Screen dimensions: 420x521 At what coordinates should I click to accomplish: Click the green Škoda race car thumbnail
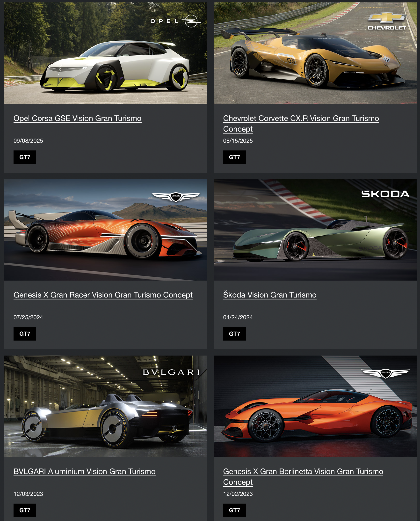pos(315,230)
